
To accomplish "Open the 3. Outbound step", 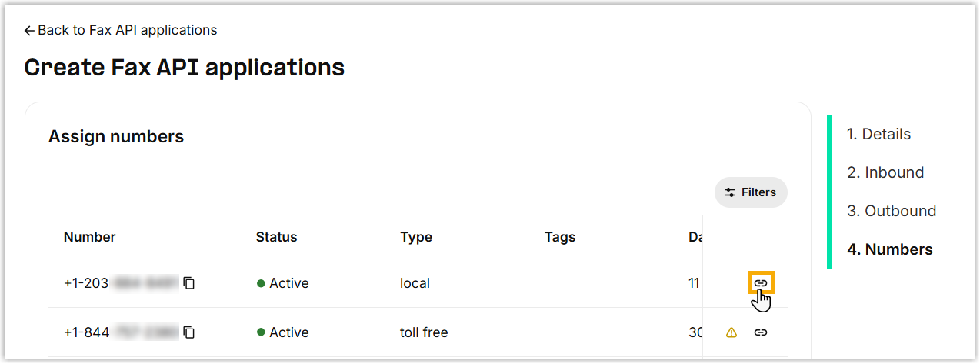I will pyautogui.click(x=892, y=211).
